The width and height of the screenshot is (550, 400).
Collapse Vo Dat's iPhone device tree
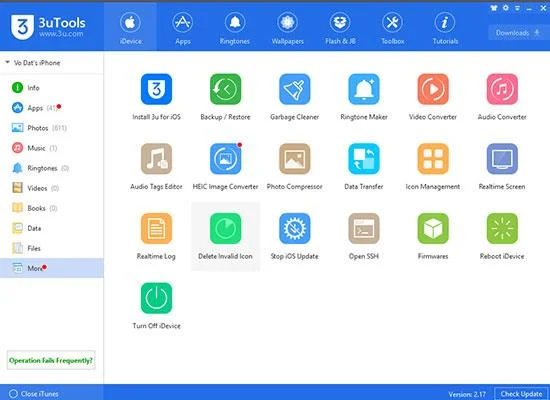click(x=7, y=62)
